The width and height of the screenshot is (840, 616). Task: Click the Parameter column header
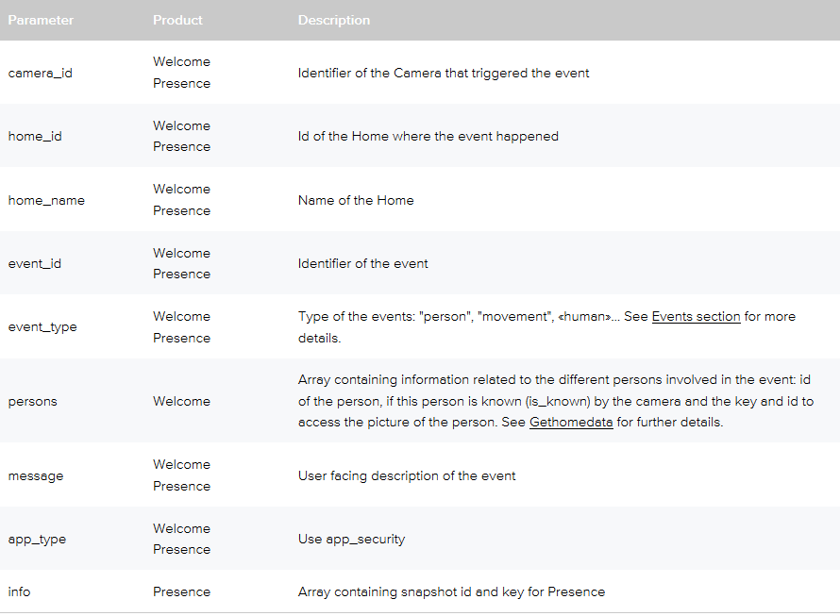(41, 21)
